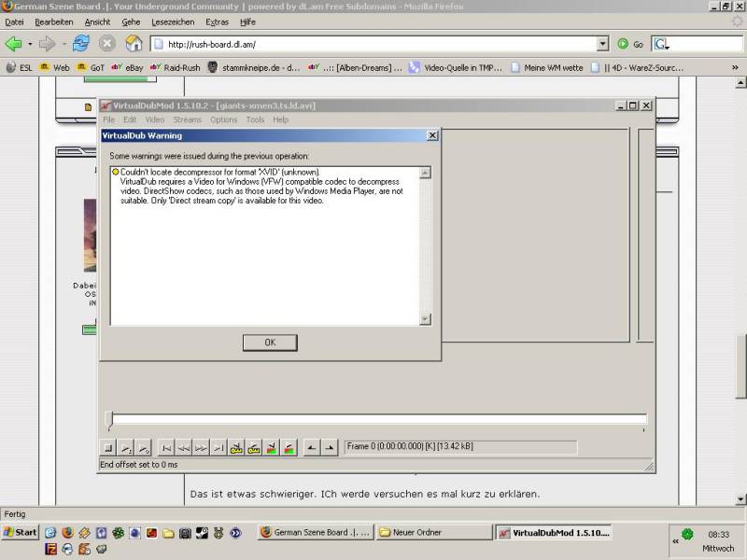Screen dimensions: 747x560
Task: Close the VirtualDub Warning dialog
Action: tap(432, 135)
